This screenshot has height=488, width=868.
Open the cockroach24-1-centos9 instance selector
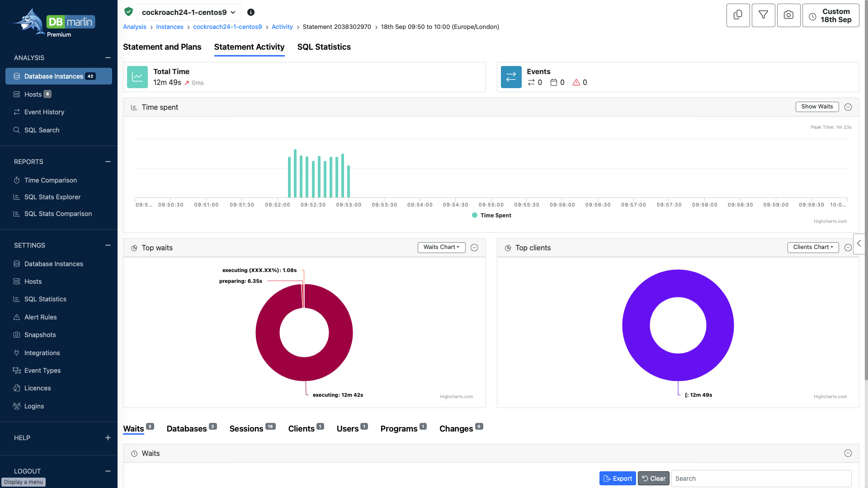[x=189, y=12]
